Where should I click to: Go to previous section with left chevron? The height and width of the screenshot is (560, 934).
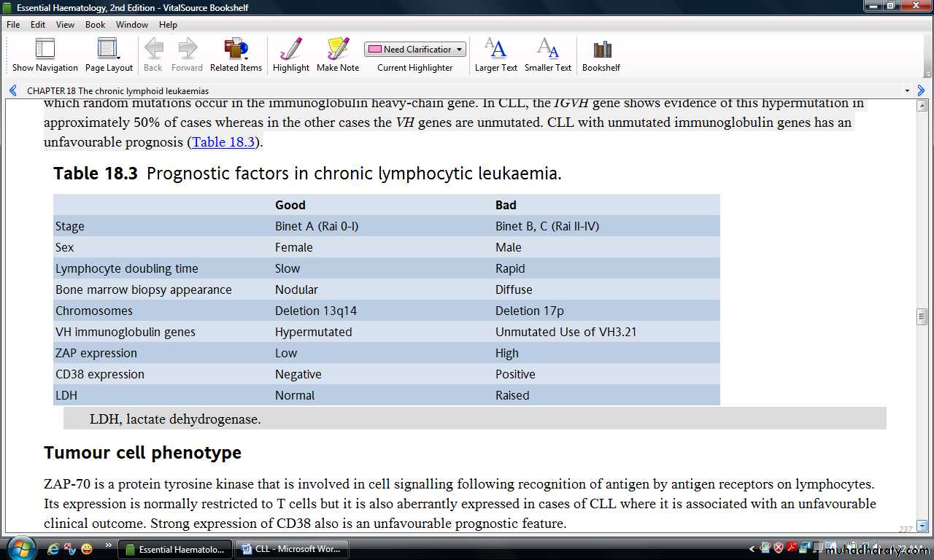(x=13, y=91)
